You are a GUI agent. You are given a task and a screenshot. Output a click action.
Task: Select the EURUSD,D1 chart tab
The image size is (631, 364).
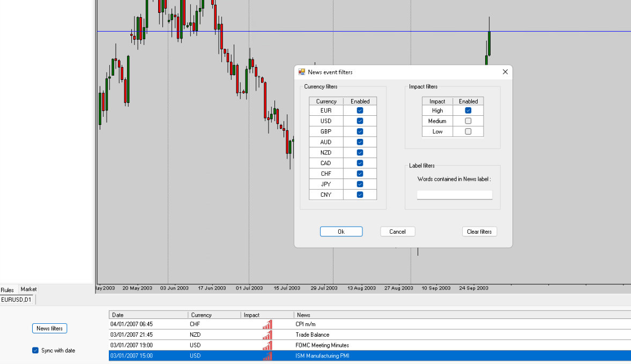[17, 300]
